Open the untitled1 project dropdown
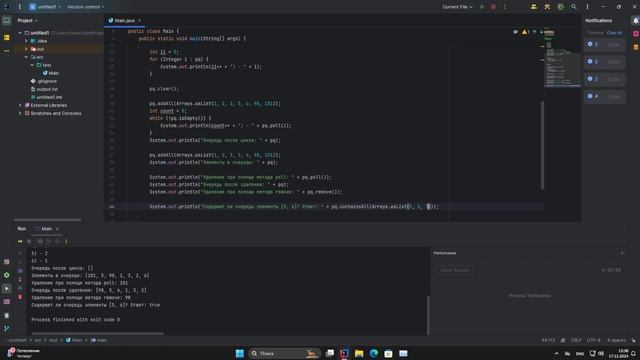640x360 pixels. click(45, 7)
